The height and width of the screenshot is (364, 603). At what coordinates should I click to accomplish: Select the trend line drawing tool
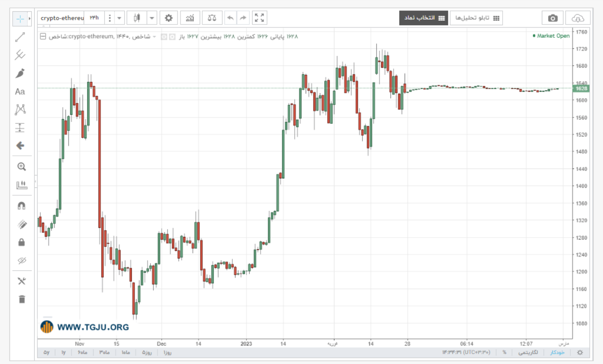point(20,37)
